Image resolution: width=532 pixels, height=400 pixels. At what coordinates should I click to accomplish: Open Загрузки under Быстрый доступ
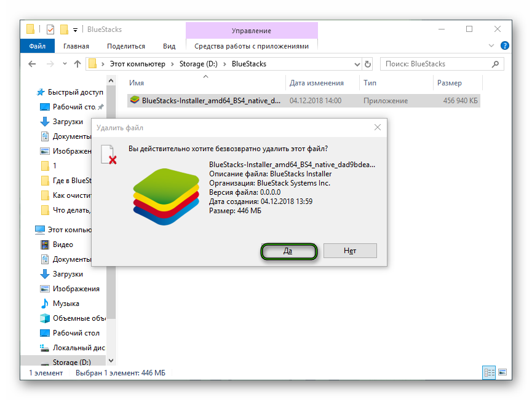(x=68, y=122)
